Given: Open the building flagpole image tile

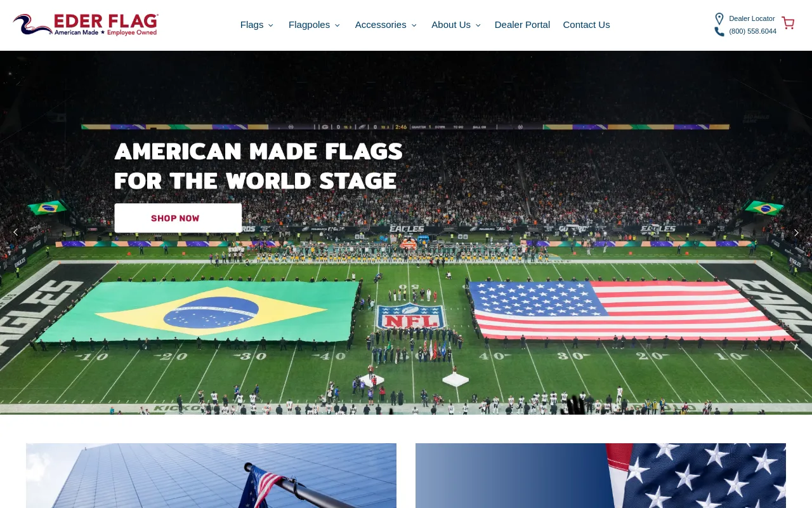Looking at the screenshot, I should pyautogui.click(x=211, y=476).
